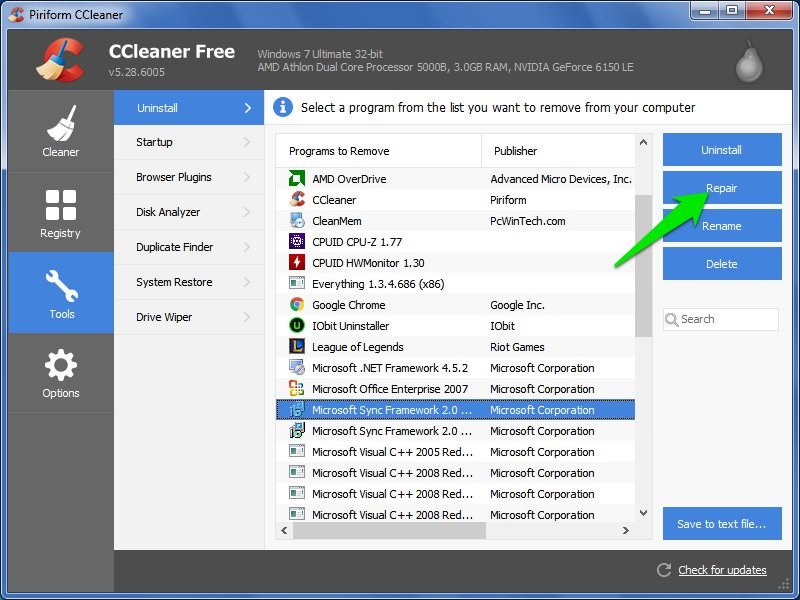Image resolution: width=800 pixels, height=600 pixels.
Task: Click the CCleaner logo in the header
Action: (60, 60)
